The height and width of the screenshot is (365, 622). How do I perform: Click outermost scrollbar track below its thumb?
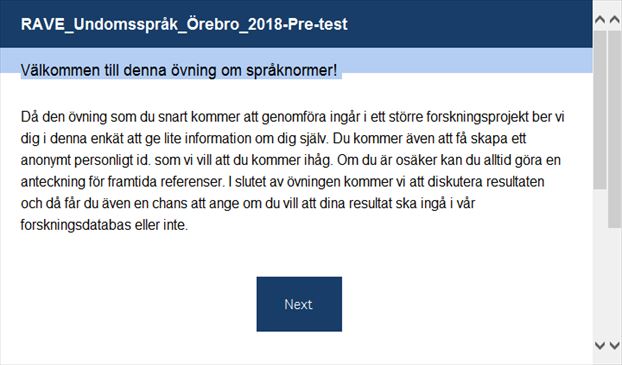(x=614, y=284)
